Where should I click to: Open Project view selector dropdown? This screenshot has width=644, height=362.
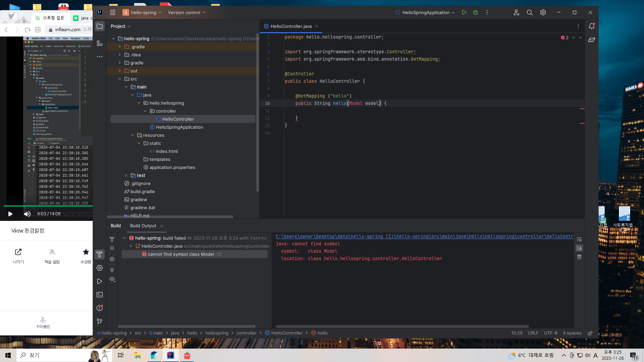coord(120,26)
